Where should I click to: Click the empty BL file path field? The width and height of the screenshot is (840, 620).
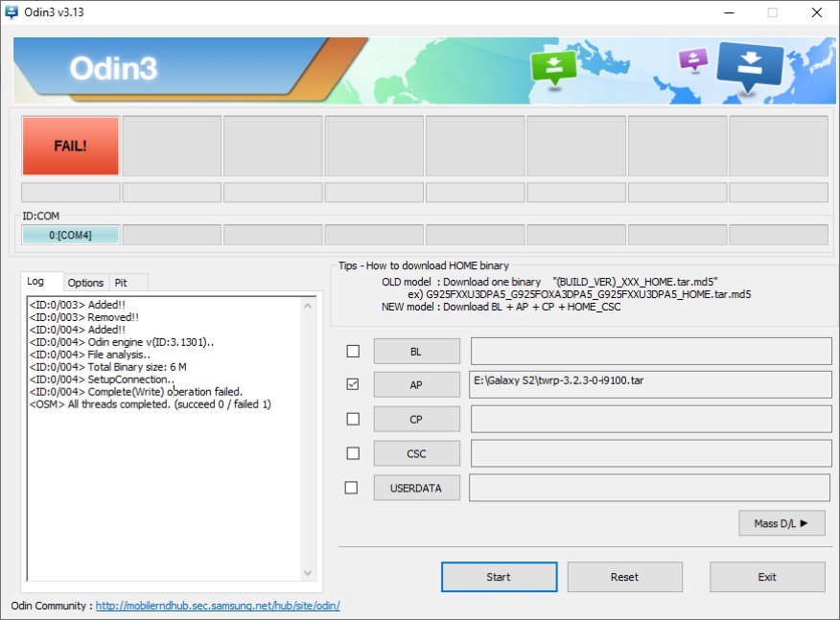pos(651,352)
